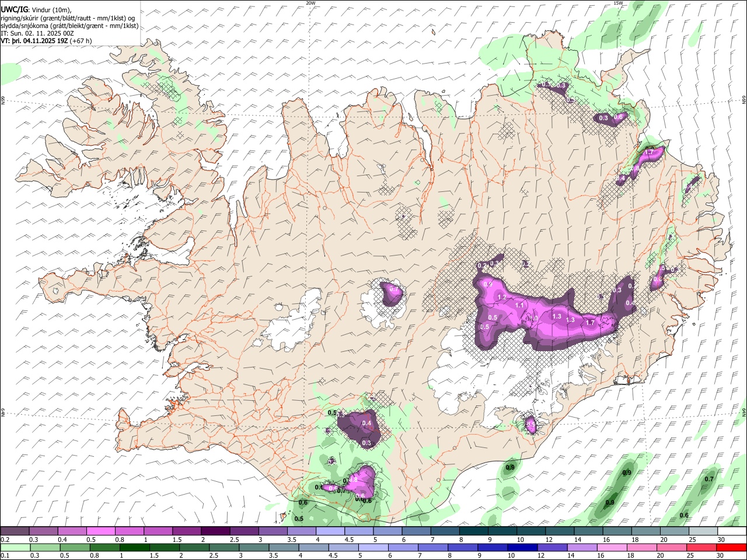Image resolution: width=747 pixels, height=560 pixels.
Task: Click the '1.1' snowfall value on the map
Action: [x=519, y=305]
